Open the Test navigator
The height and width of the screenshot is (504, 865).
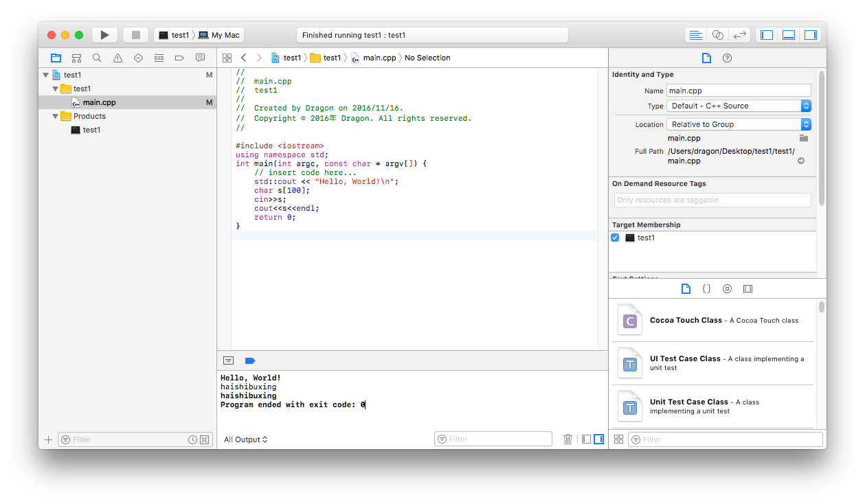(x=138, y=58)
